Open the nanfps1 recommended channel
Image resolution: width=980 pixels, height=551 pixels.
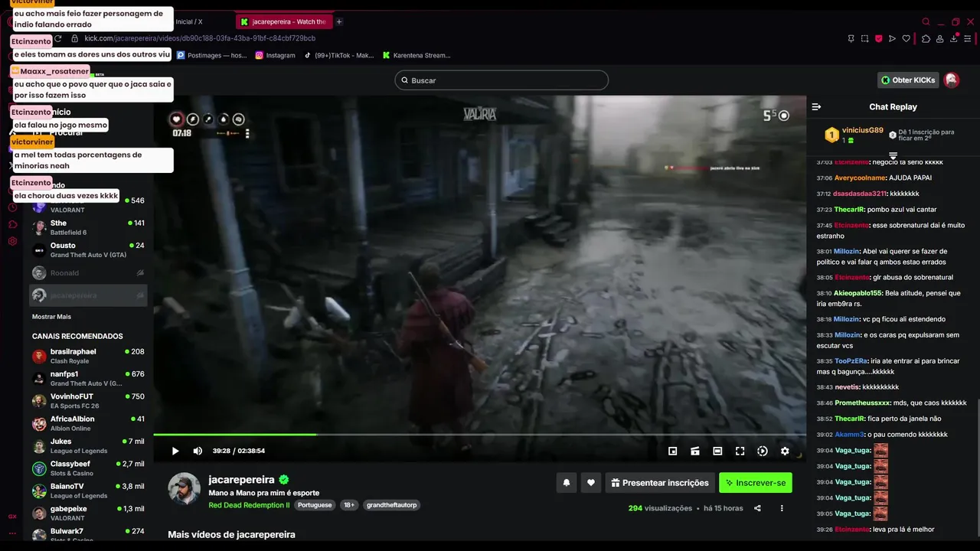pyautogui.click(x=88, y=379)
